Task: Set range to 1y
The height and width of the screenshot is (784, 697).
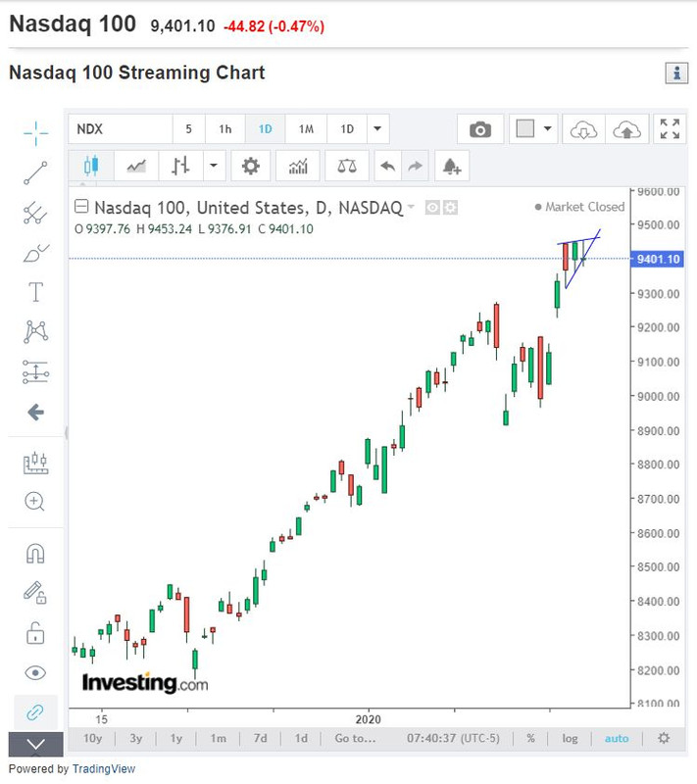Action: coord(176,738)
